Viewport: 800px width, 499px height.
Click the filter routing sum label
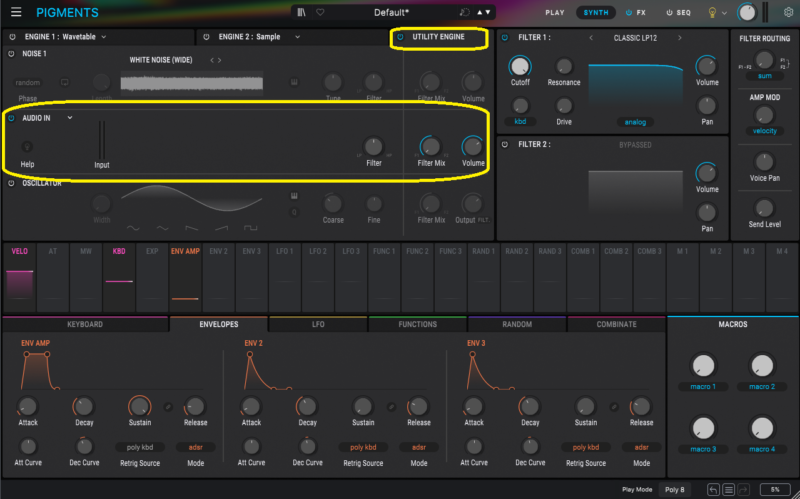coord(764,76)
